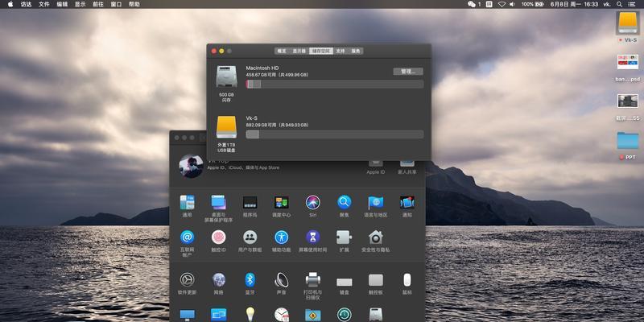Click the Macintosh HD storage usage bar
Screen dimensions: 644x322
(335, 85)
